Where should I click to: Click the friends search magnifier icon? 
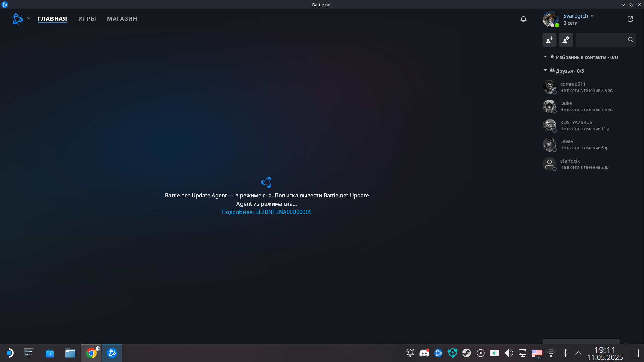pyautogui.click(x=631, y=40)
